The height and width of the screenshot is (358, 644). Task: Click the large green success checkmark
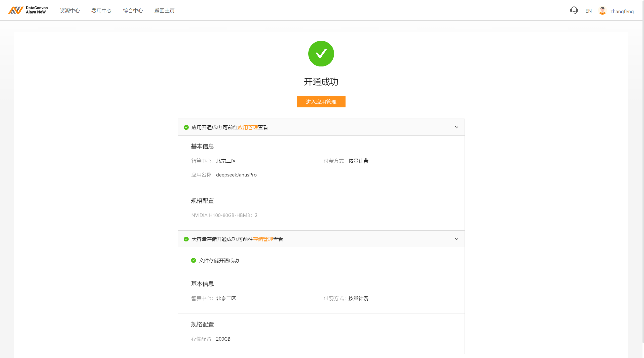pyautogui.click(x=321, y=54)
